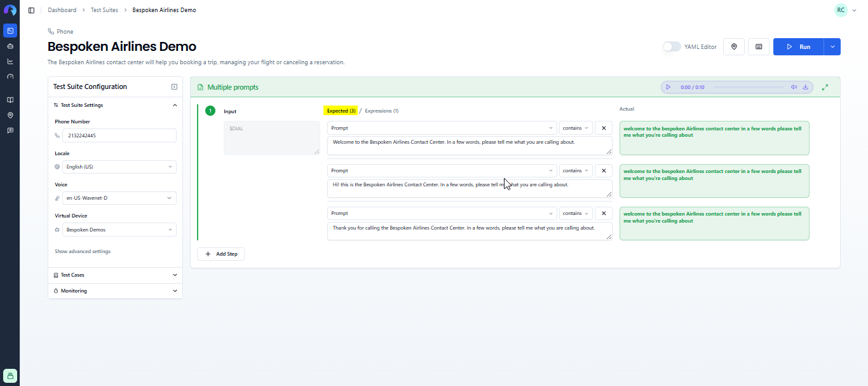Click the Add Step button

[220, 254]
